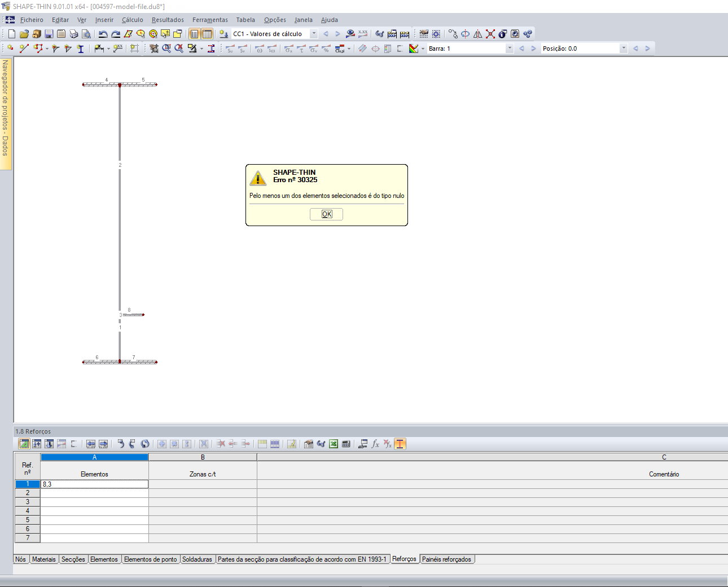Open the Barra: 1 dropdown

click(x=510, y=48)
